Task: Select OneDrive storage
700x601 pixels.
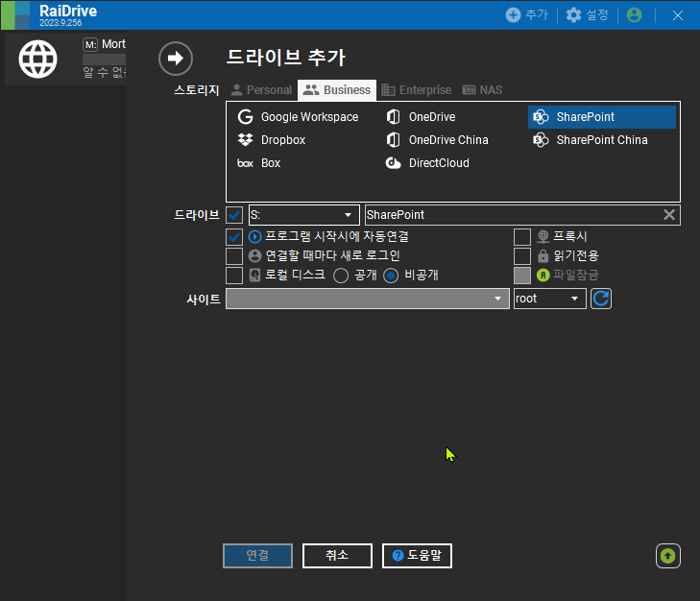Action: tap(421, 117)
